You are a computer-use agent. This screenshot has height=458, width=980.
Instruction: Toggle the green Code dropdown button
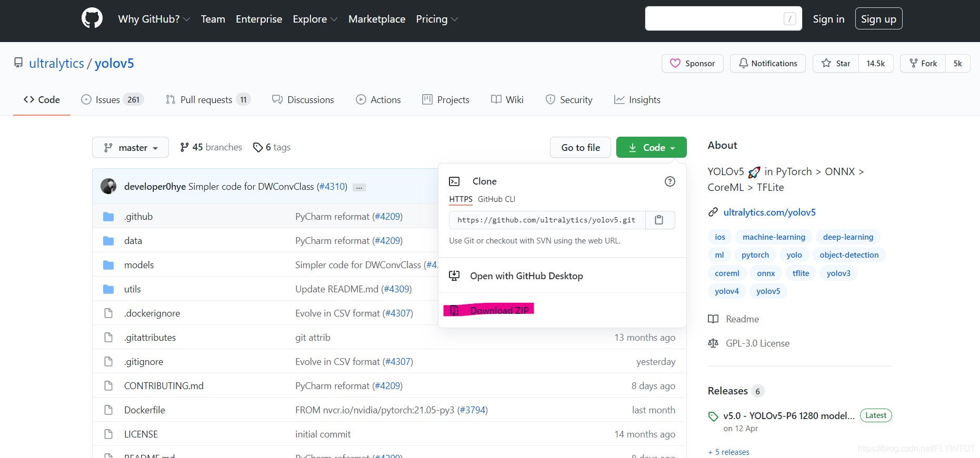[651, 147]
